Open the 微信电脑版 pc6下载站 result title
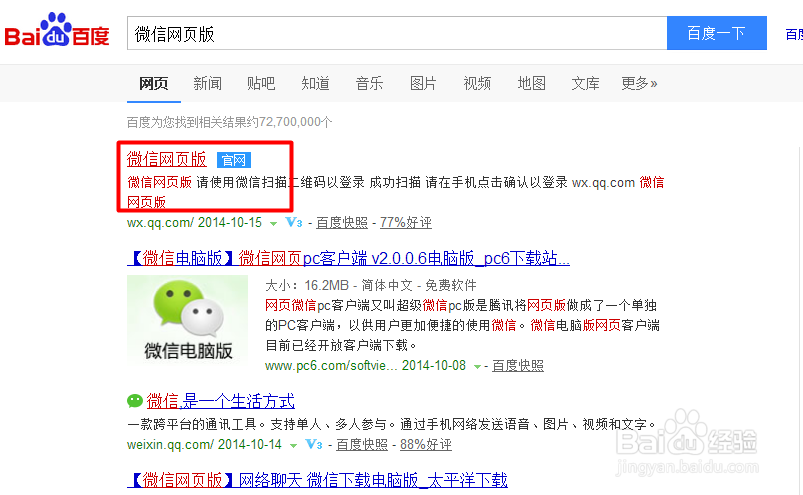The height and width of the screenshot is (495, 803). point(348,257)
